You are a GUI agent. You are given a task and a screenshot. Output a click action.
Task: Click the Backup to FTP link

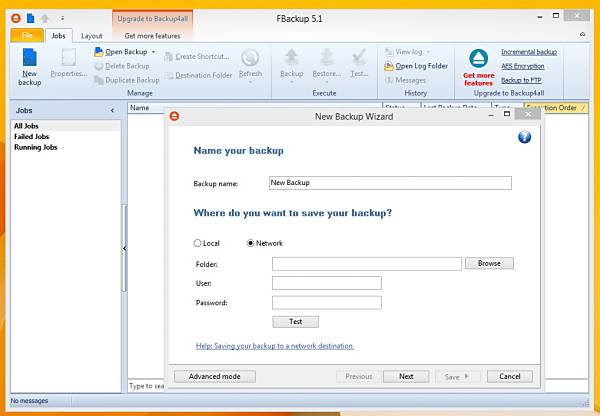click(521, 80)
